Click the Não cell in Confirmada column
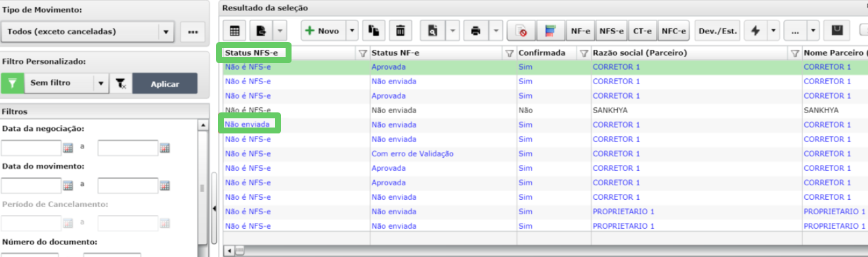Screen dimensions: 868x257 [x=525, y=110]
